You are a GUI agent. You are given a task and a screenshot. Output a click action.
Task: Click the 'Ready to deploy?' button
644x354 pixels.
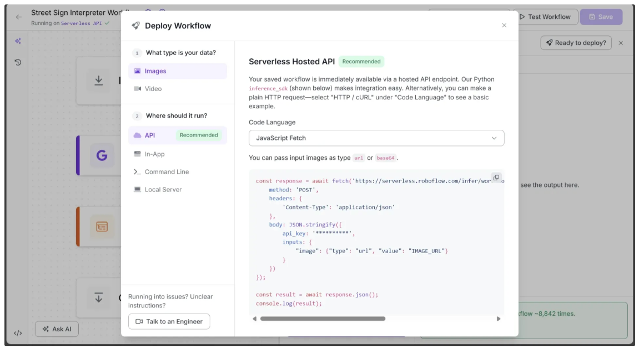coord(575,43)
